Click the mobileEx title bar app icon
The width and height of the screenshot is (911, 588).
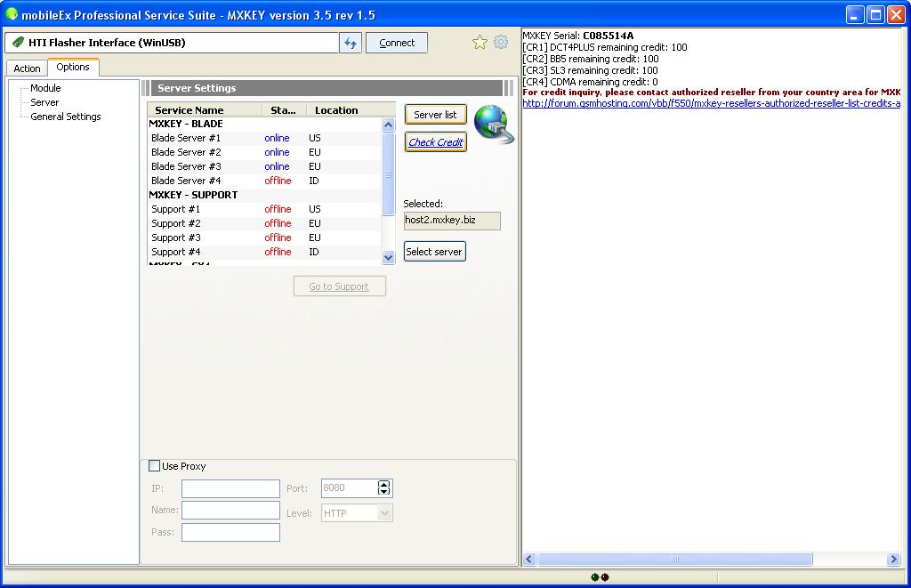coord(11,14)
